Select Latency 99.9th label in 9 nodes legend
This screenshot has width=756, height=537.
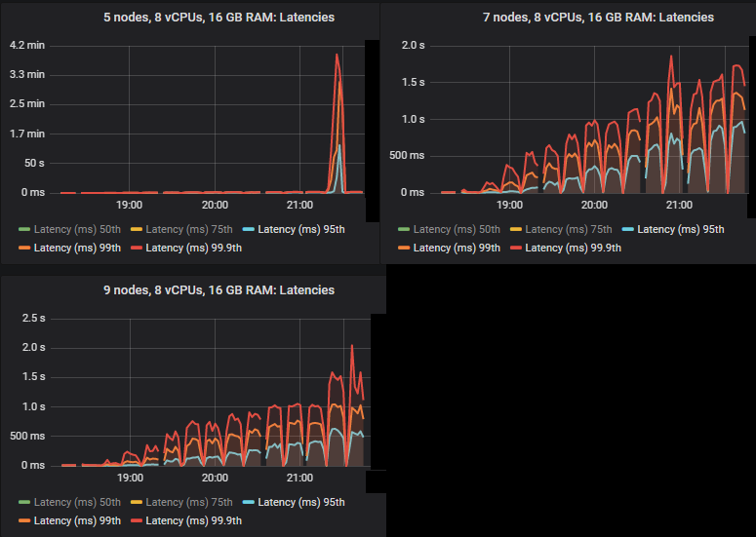click(x=192, y=521)
